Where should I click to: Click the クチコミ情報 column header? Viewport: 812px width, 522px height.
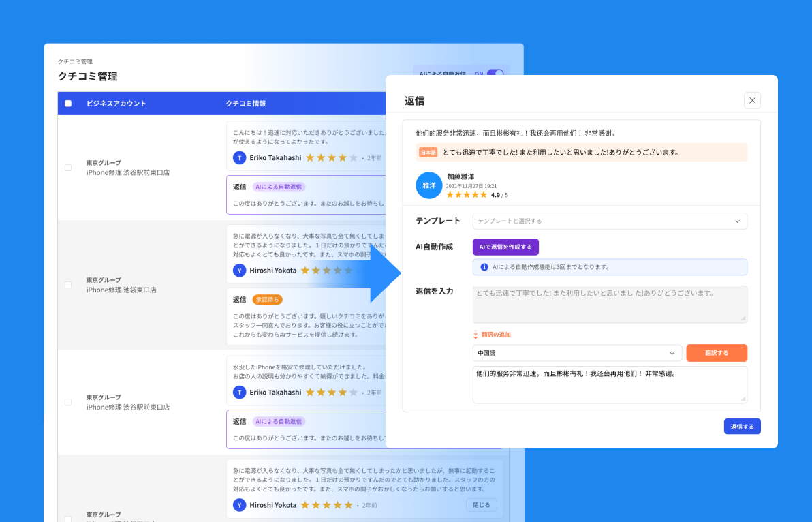(245, 104)
